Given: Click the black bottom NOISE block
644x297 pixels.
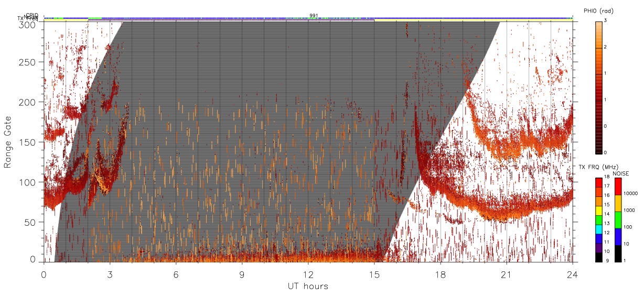Looking at the screenshot, I should pos(618,254).
